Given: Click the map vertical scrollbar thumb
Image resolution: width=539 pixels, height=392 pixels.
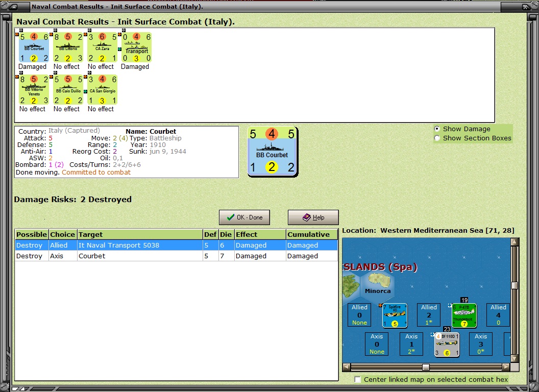Looking at the screenshot, I should pos(514,285).
